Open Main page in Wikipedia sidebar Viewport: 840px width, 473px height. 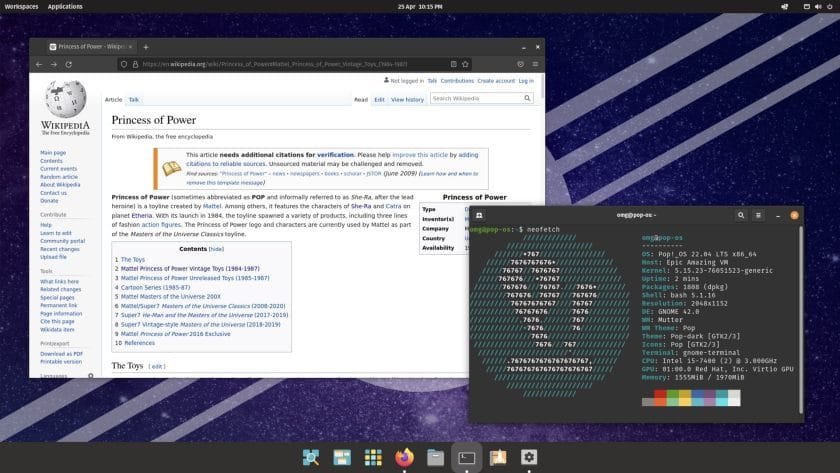(53, 153)
